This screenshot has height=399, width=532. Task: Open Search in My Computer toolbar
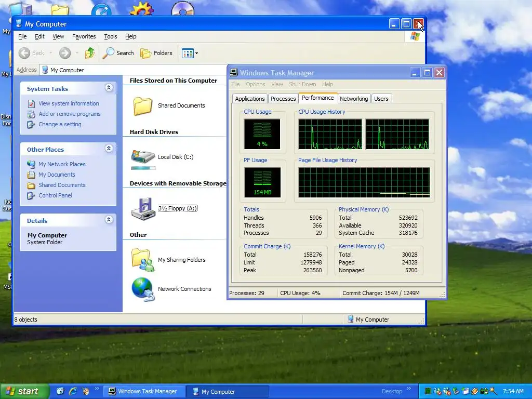click(118, 53)
